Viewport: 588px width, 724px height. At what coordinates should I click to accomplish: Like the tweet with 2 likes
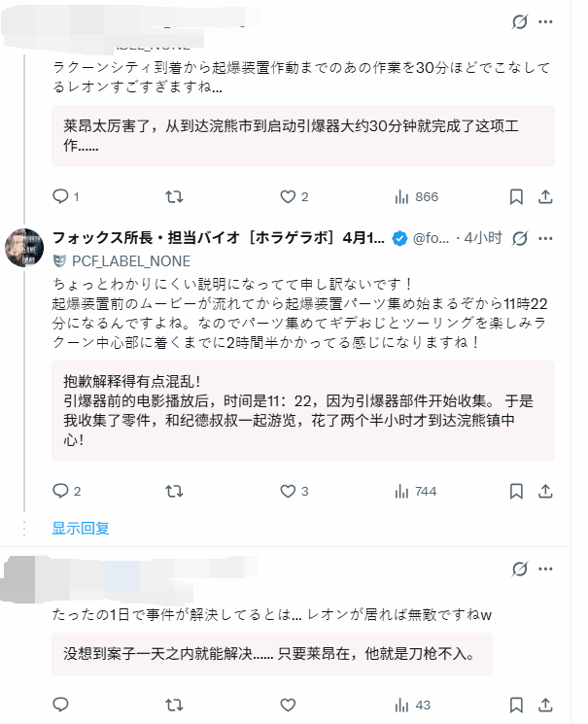(288, 196)
